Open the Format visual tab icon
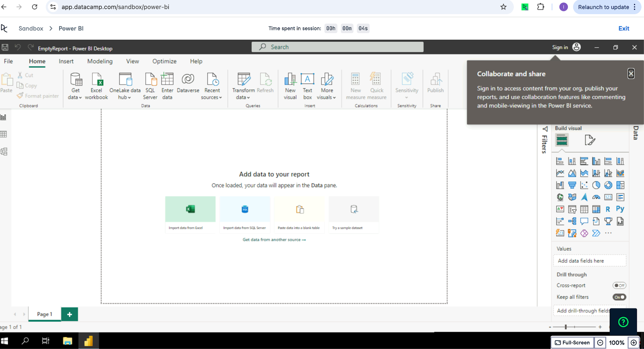The height and width of the screenshot is (349, 644). click(590, 140)
